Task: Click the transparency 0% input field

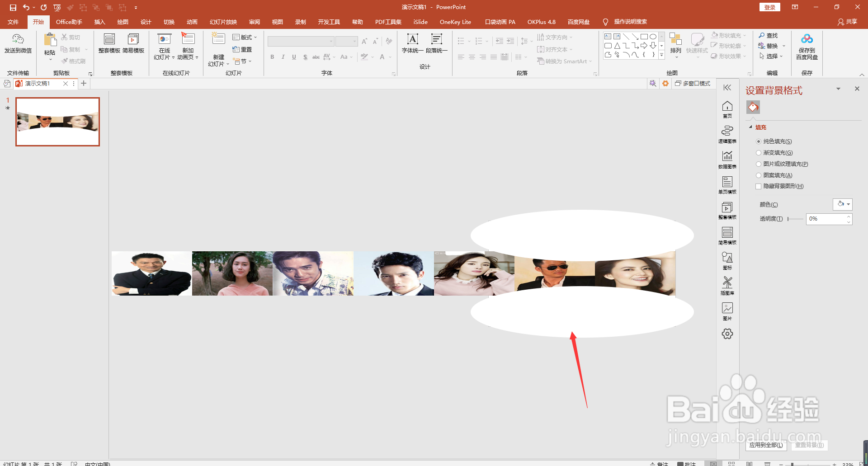Action: point(826,219)
